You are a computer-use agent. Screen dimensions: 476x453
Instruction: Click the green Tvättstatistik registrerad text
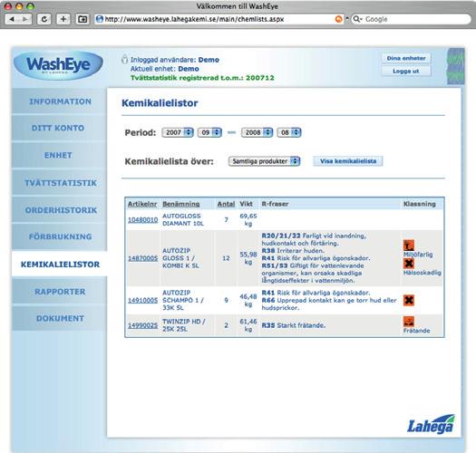click(x=202, y=78)
